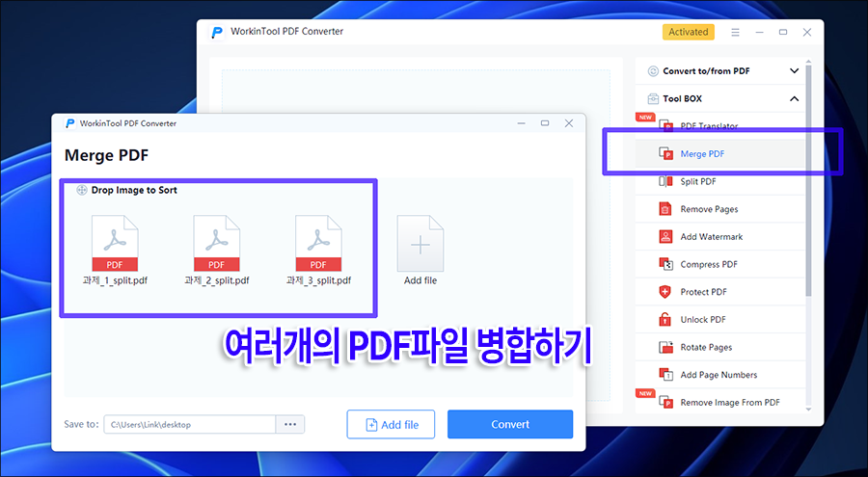The height and width of the screenshot is (477, 868).
Task: Close the main WorkinTool PDF Converter window
Action: 807,32
